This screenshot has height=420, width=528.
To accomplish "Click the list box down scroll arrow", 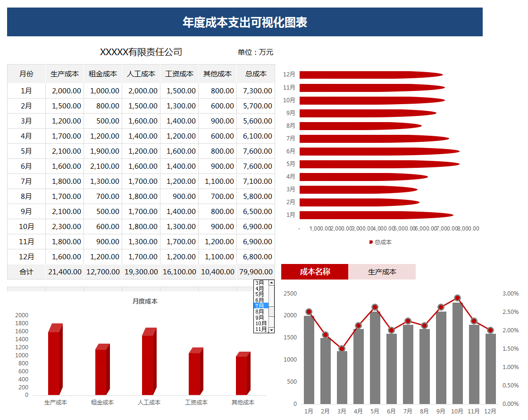I will click(271, 329).
